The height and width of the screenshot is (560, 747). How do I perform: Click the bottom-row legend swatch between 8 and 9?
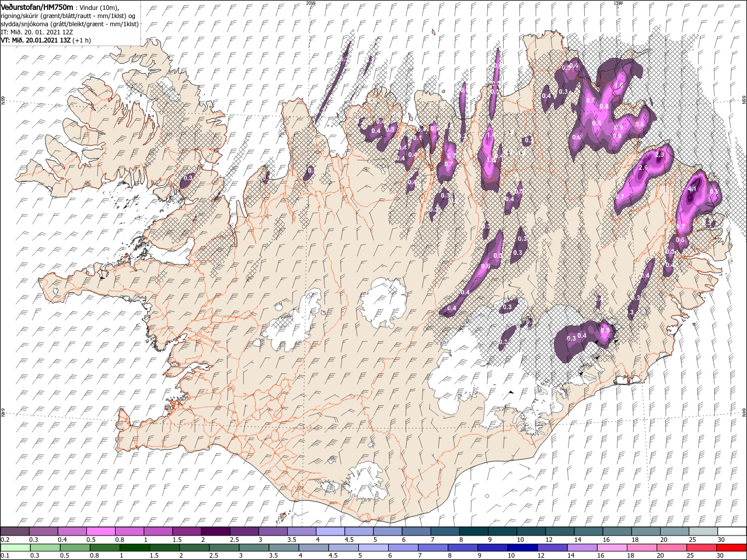463,548
